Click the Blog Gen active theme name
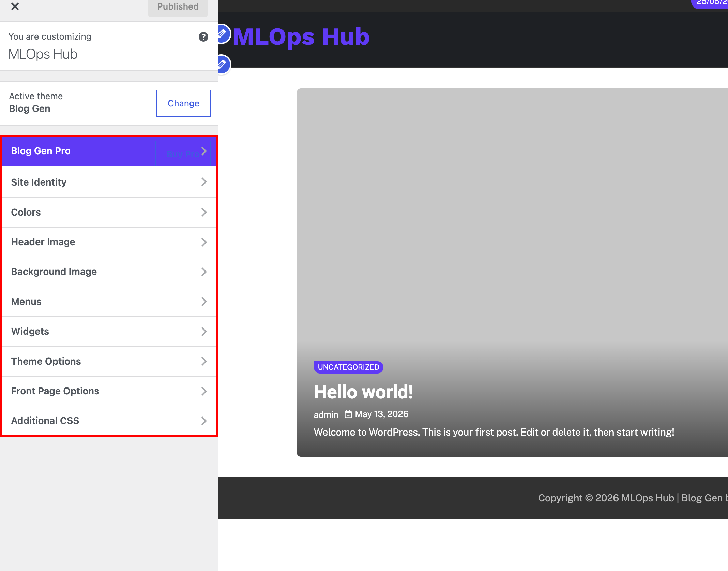 point(30,109)
